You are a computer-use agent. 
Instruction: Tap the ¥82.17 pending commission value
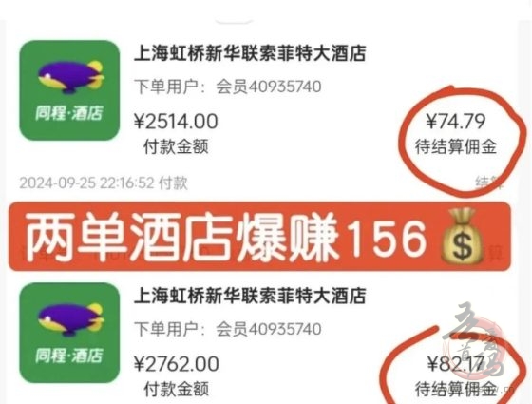click(x=456, y=364)
